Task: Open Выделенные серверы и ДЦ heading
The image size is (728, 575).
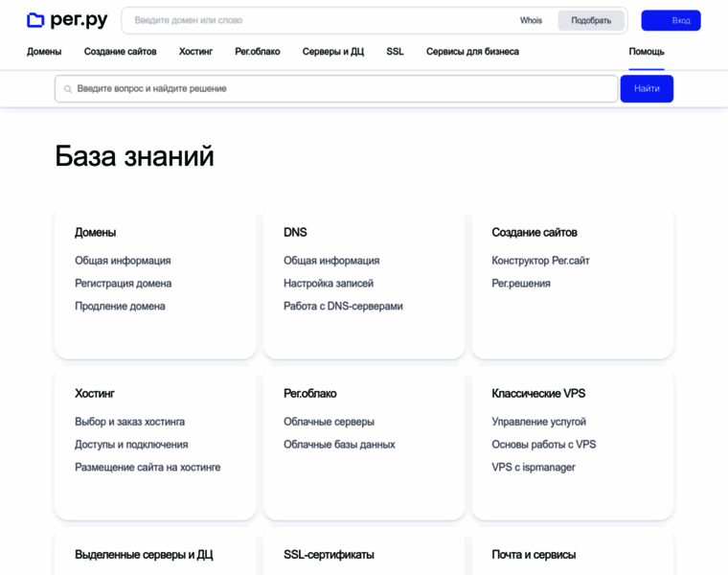Action: [x=144, y=555]
